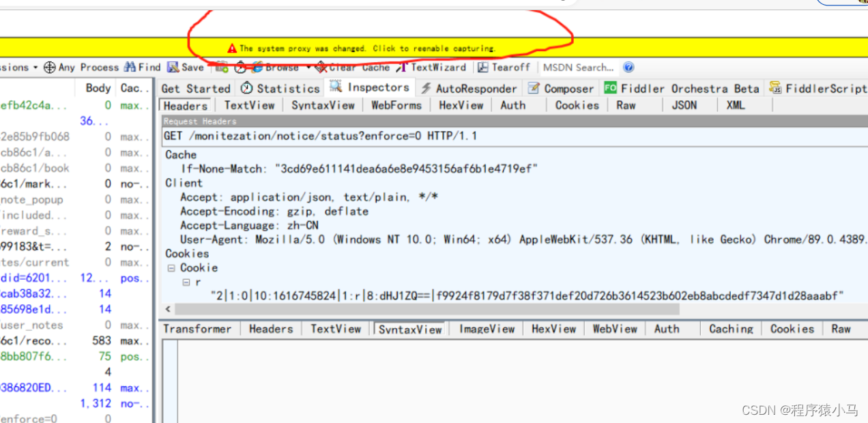Select the response SyntaxView tab
The height and width of the screenshot is (423, 868).
[x=410, y=330]
